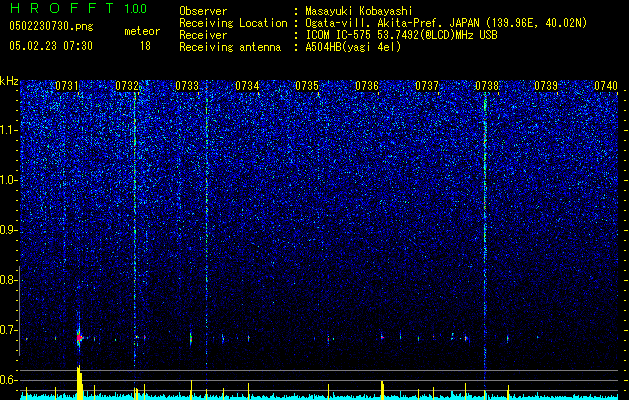Click the 0.8 kHz axis label

8,280
